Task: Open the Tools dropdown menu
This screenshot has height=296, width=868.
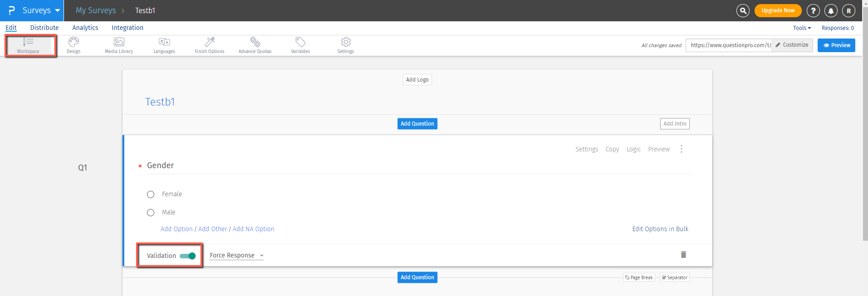Action: click(802, 28)
